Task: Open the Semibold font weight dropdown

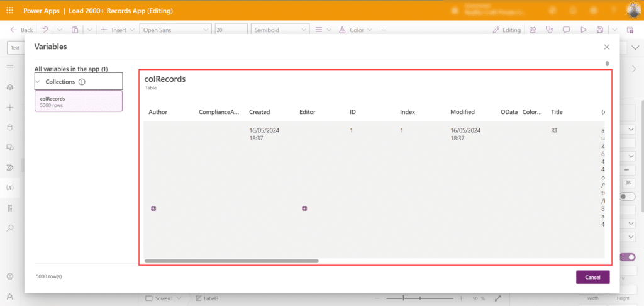Action: click(x=280, y=30)
